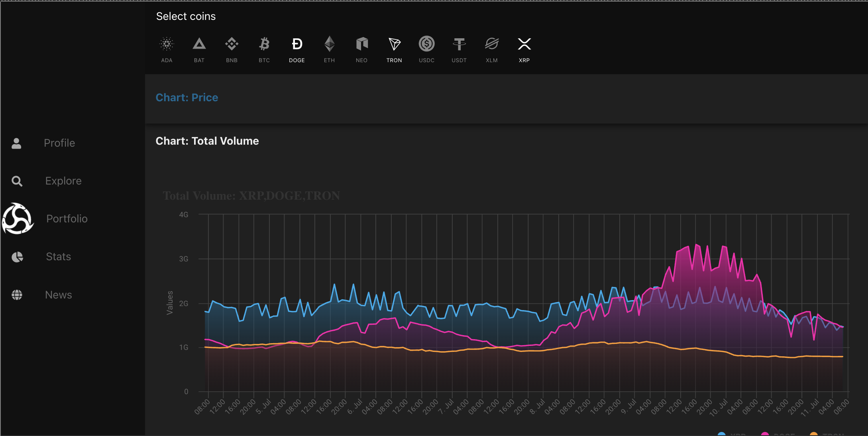Select the ADA coin icon
Image resolution: width=868 pixels, height=436 pixels.
coord(167,44)
